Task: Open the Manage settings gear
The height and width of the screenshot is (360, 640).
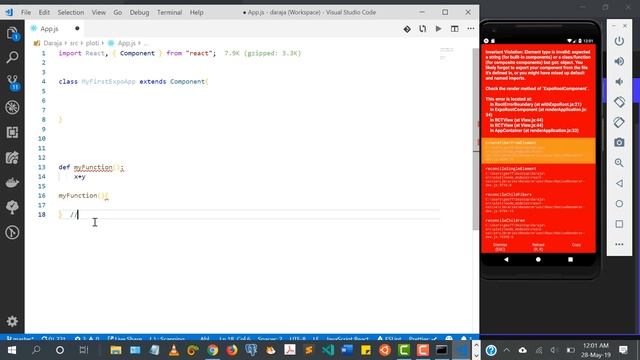Action: coord(12,321)
